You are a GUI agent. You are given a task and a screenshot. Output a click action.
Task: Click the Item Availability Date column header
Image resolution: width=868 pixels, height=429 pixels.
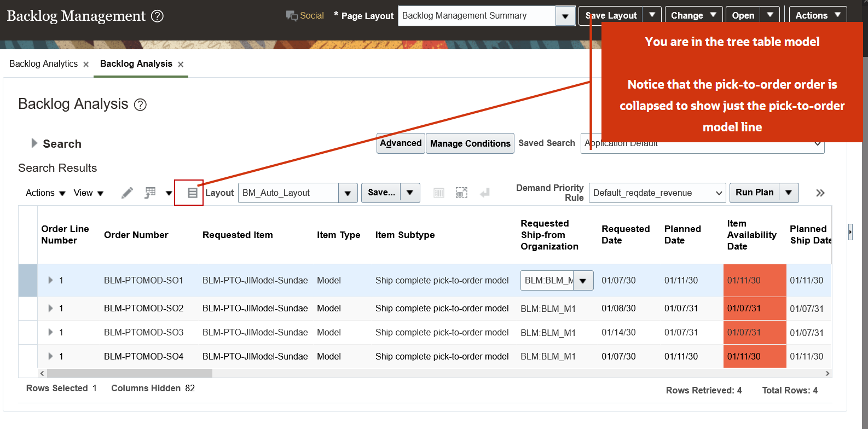pos(752,235)
